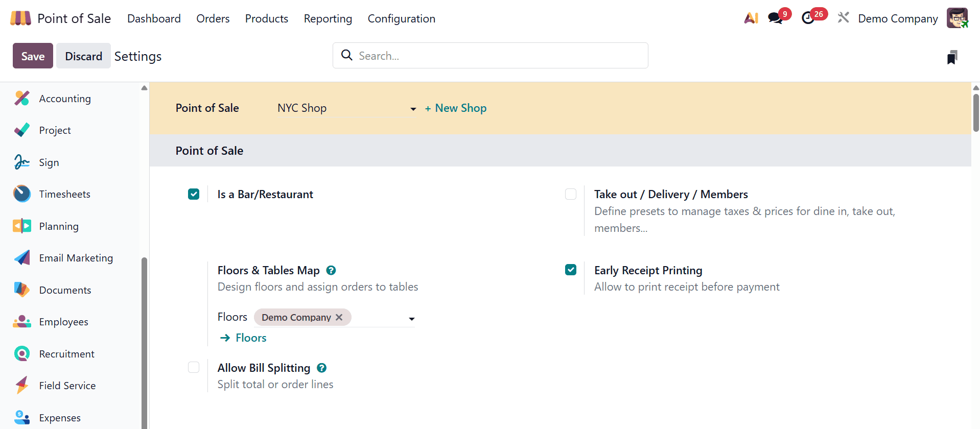980x429 pixels.
Task: Open the Products menu
Action: point(267,18)
